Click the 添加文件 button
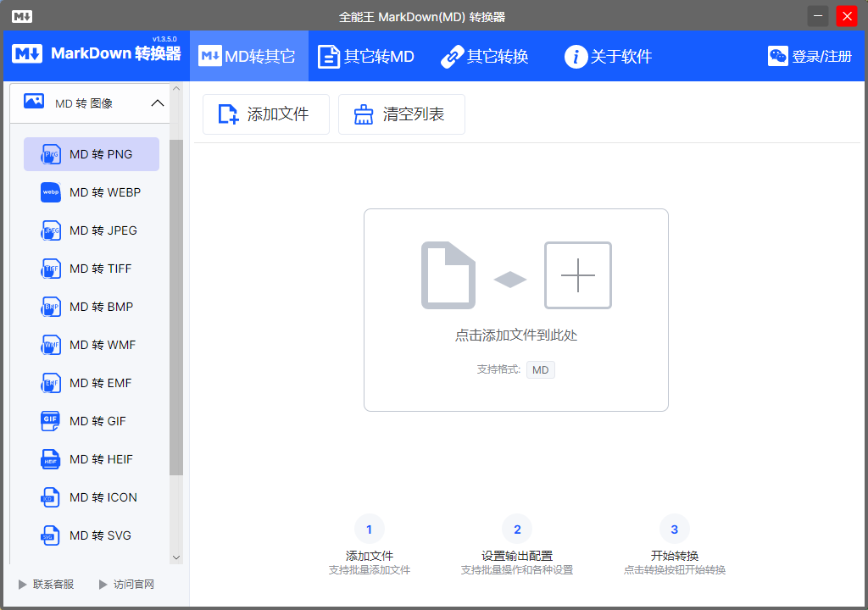Viewport: 868px width, 610px height. coord(265,114)
